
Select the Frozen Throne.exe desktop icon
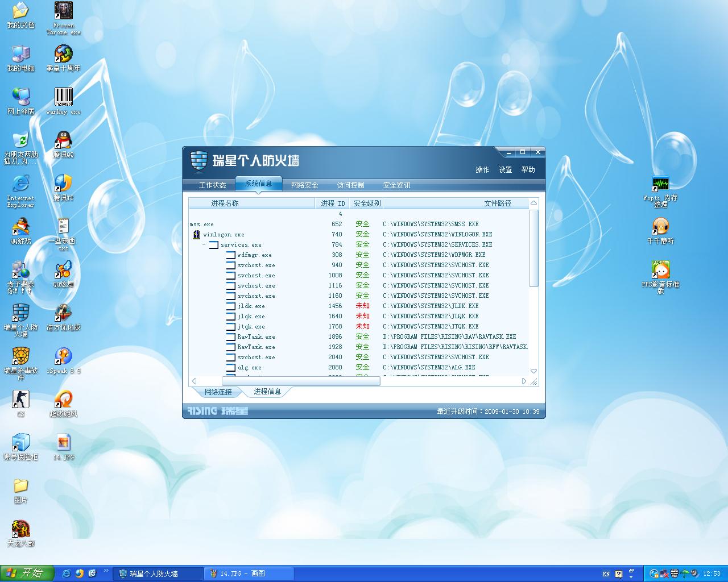pos(63,19)
